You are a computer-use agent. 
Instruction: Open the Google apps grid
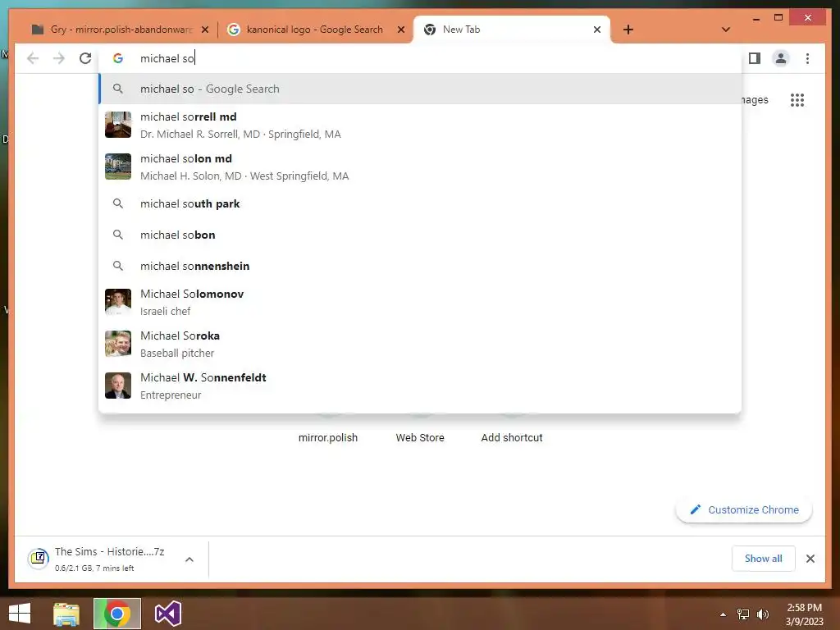point(797,99)
